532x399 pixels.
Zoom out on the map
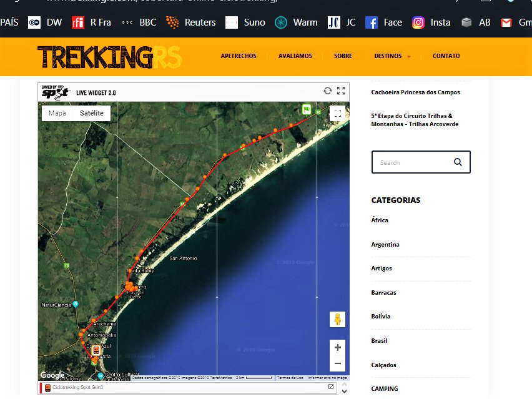337,363
